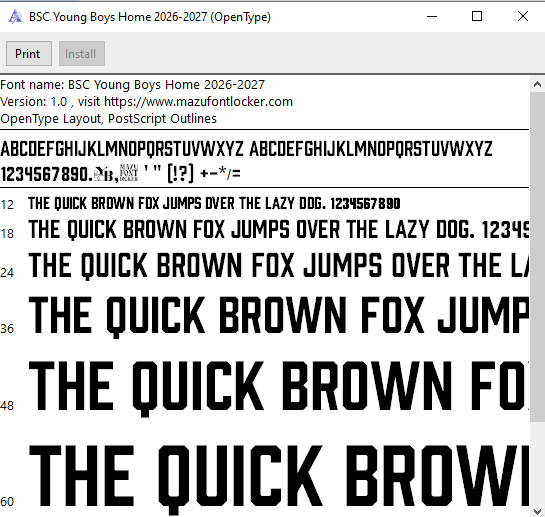545x517 pixels.
Task: Click the size label '12'
Action: click(x=7, y=204)
